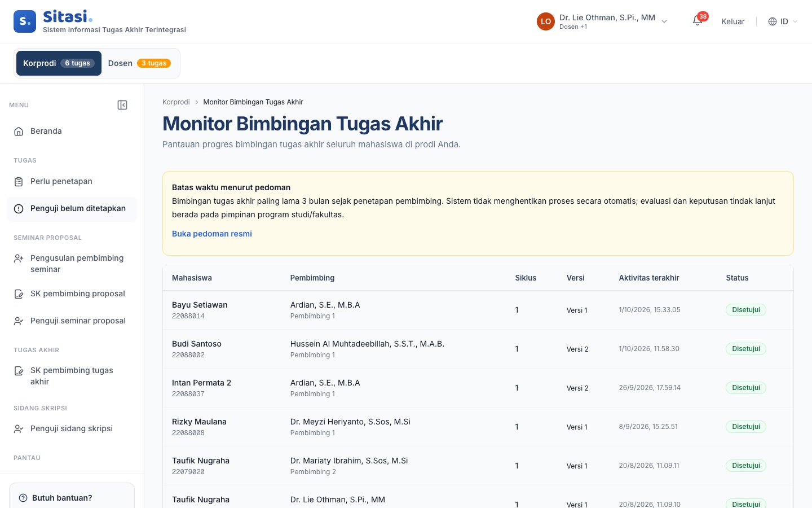Select student Intan Permata 2
The height and width of the screenshot is (508, 812).
coord(202,383)
